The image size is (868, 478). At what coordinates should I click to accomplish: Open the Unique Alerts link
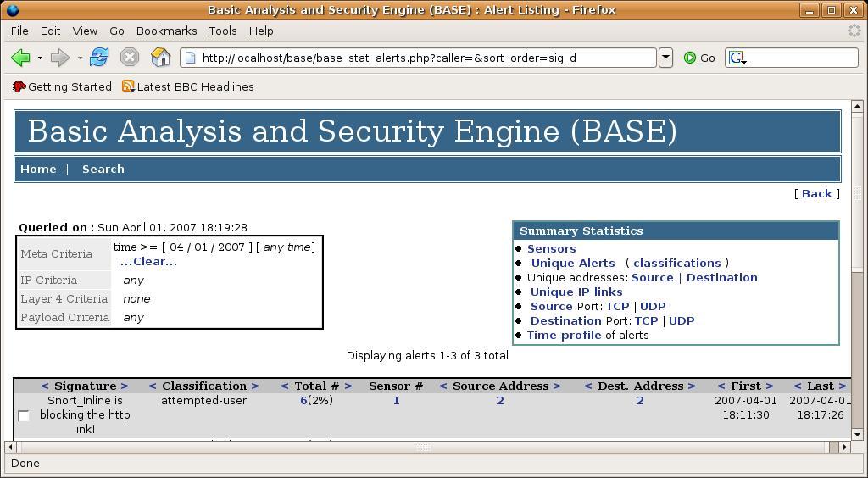[x=573, y=264]
